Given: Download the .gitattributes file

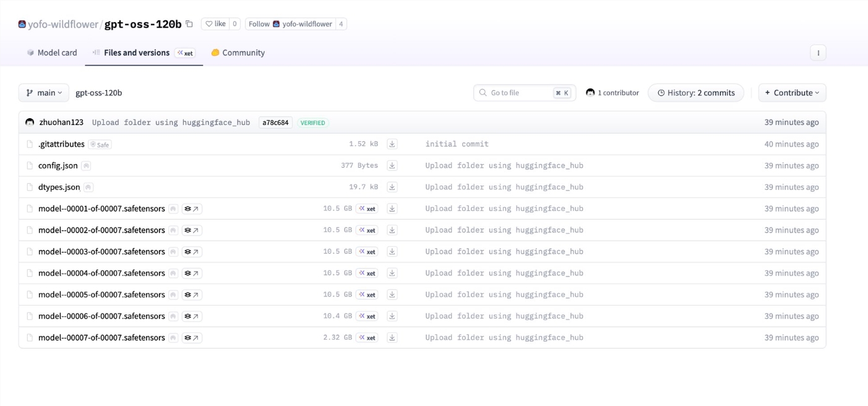Looking at the screenshot, I should 392,144.
